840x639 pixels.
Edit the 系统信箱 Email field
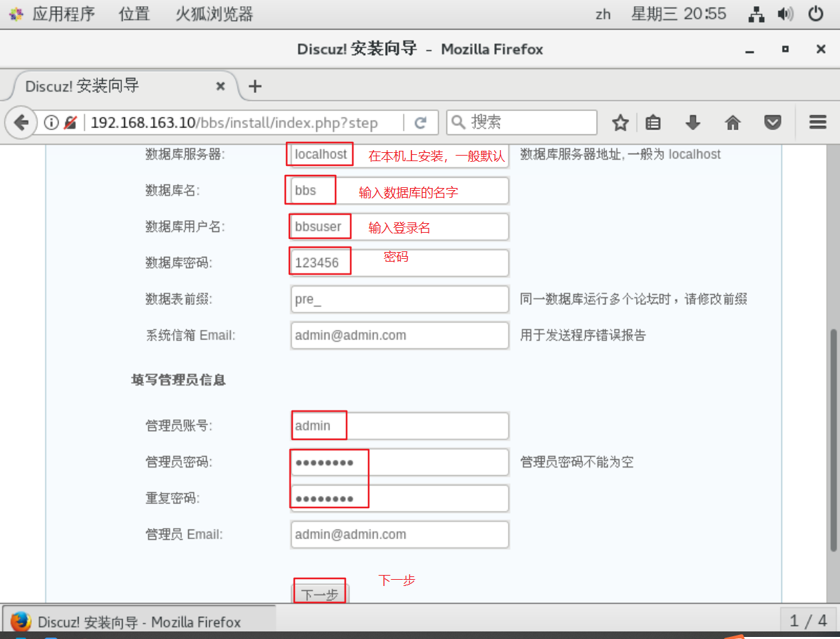pyautogui.click(x=400, y=335)
